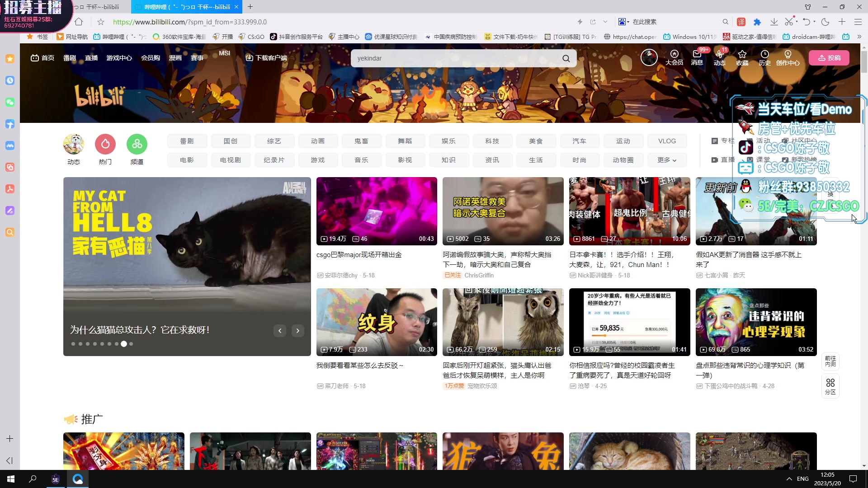Open the 收藏 favorites icon

742,58
